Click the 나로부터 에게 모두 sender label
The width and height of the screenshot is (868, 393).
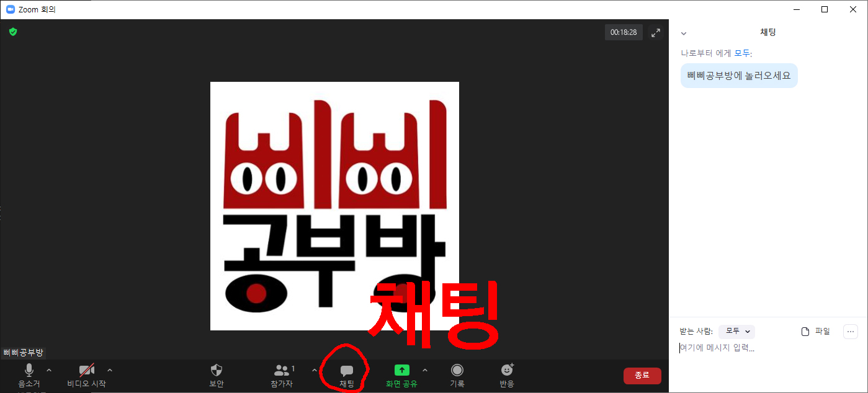coord(717,53)
